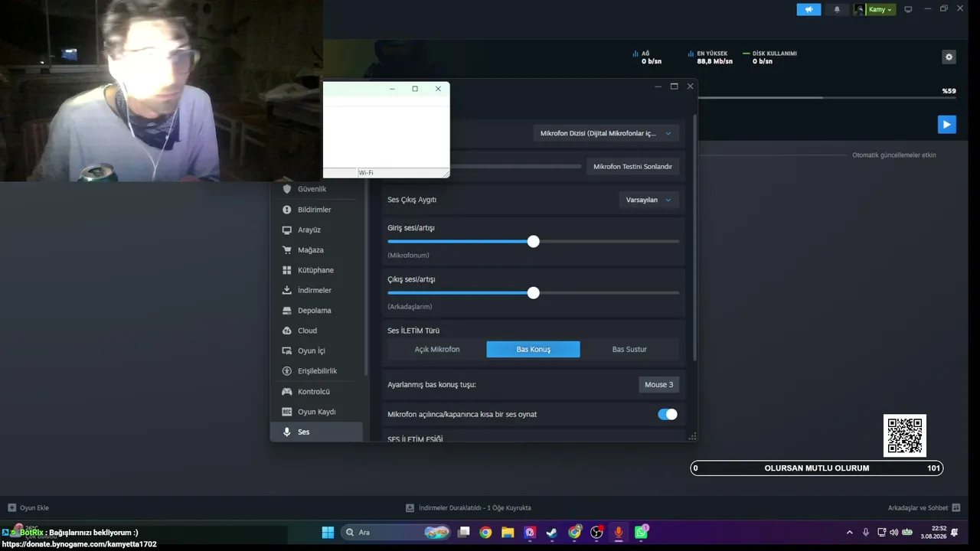Open Steam notifications bell

point(837,9)
